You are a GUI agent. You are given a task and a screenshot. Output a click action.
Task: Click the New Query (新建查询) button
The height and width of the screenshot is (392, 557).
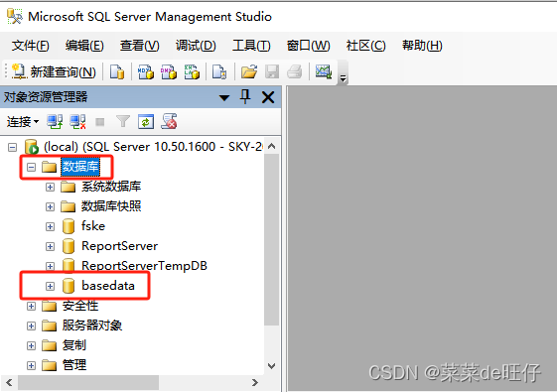tap(54, 72)
